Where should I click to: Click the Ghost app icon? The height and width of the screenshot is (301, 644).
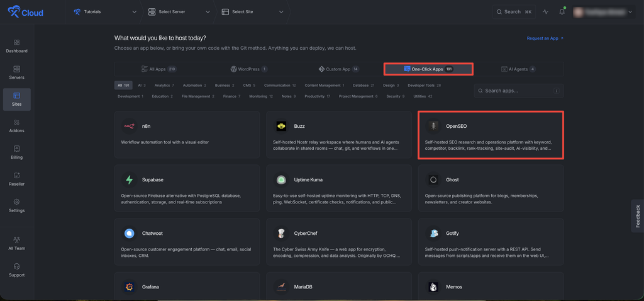tap(433, 179)
